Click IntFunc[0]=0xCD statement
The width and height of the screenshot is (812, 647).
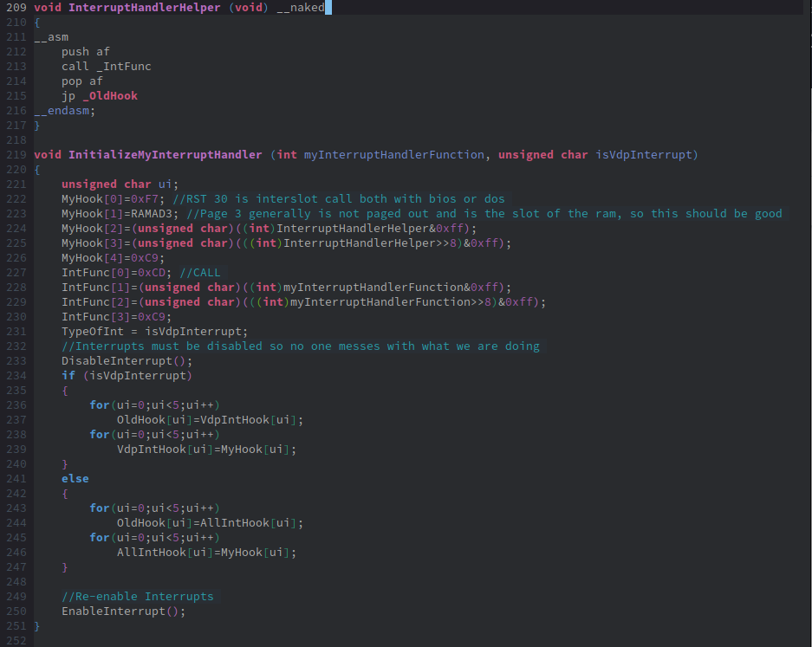click(x=116, y=273)
